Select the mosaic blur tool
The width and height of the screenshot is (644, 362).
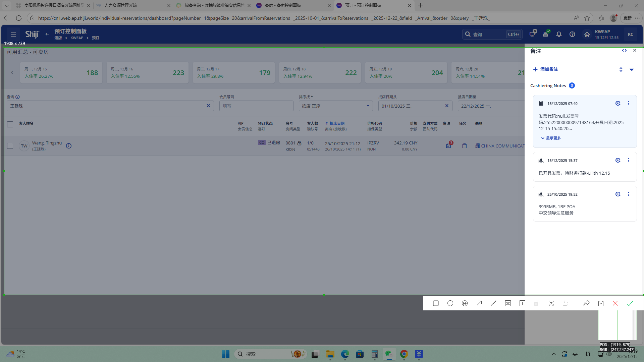coord(508,303)
